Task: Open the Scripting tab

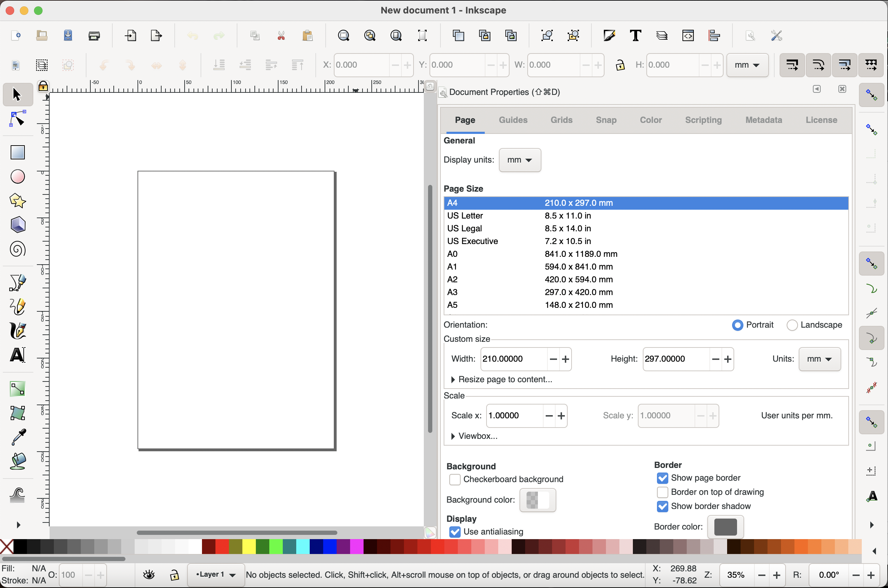Action: (x=703, y=120)
